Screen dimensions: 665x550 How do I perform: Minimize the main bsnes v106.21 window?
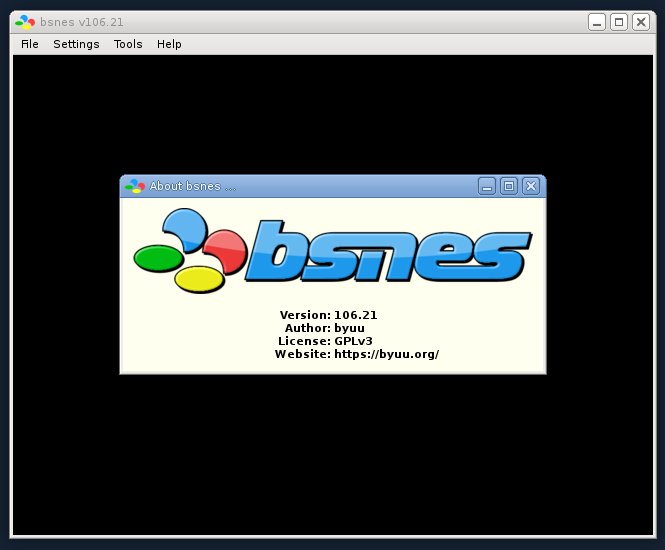click(x=597, y=22)
